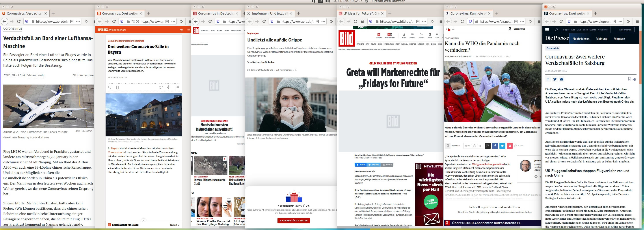Open permissions icon in Spiegel address bar

[133, 22]
